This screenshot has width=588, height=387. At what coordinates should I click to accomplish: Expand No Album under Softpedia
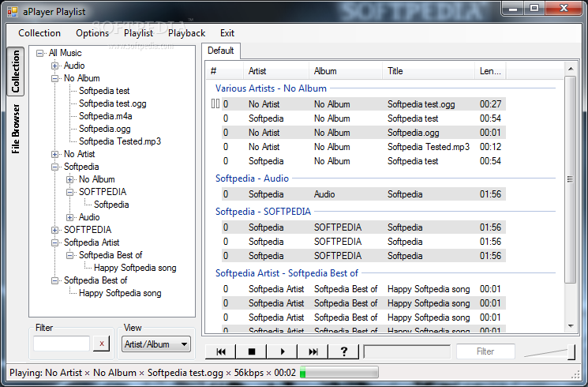coord(69,179)
